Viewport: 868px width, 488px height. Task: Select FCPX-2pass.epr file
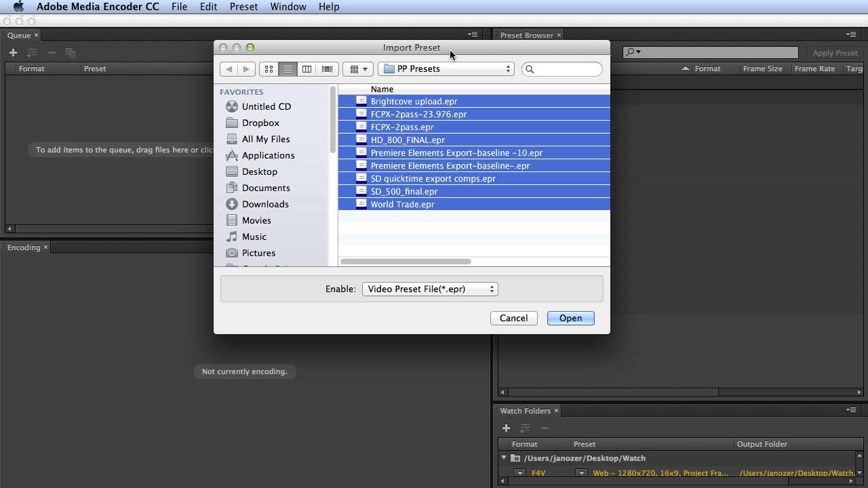474,127
